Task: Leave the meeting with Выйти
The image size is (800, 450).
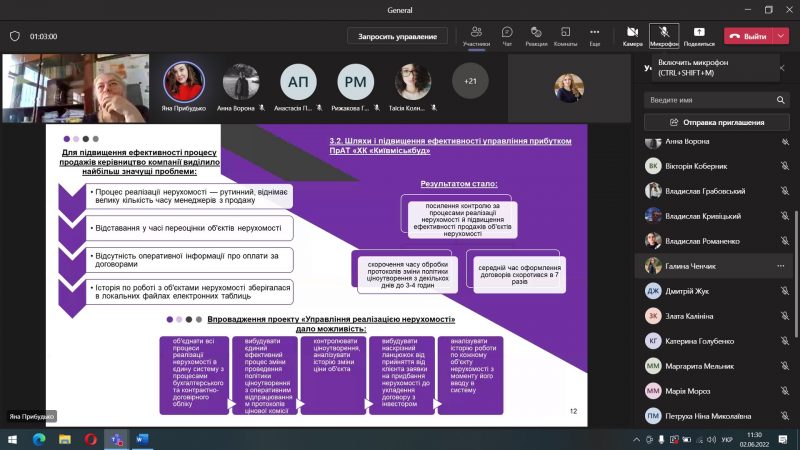Action: coord(747,36)
